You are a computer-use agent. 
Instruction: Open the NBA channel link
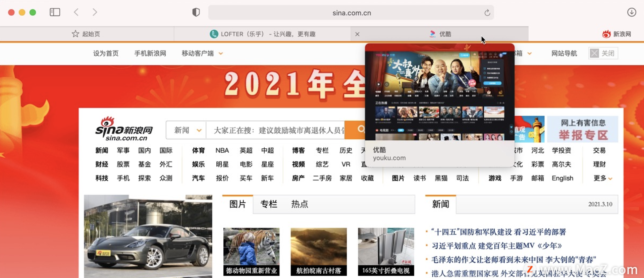(x=222, y=150)
